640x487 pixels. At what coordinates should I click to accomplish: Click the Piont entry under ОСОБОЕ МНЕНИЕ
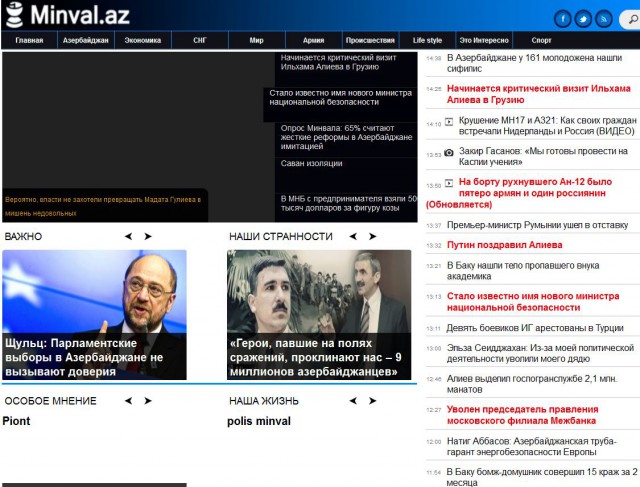pos(16,421)
